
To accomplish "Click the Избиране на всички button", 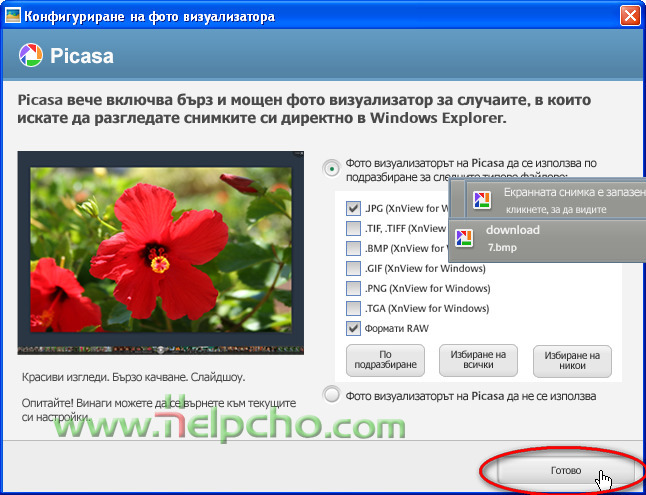I will (x=478, y=360).
